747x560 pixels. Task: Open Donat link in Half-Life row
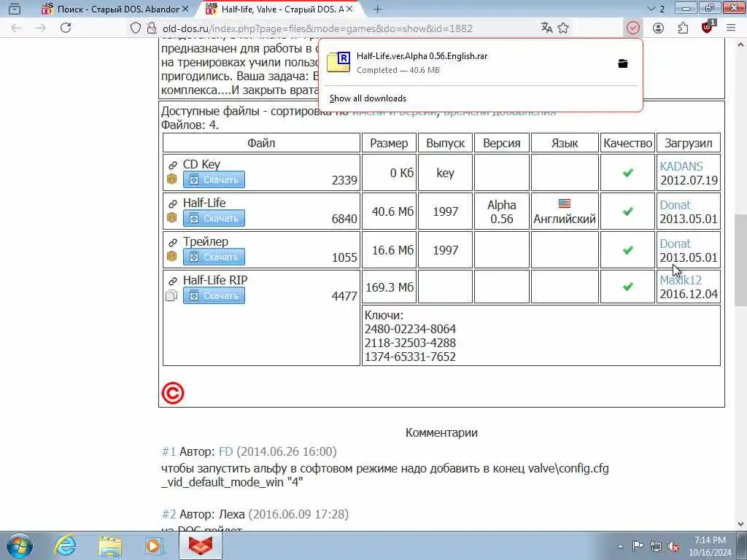[675, 205]
